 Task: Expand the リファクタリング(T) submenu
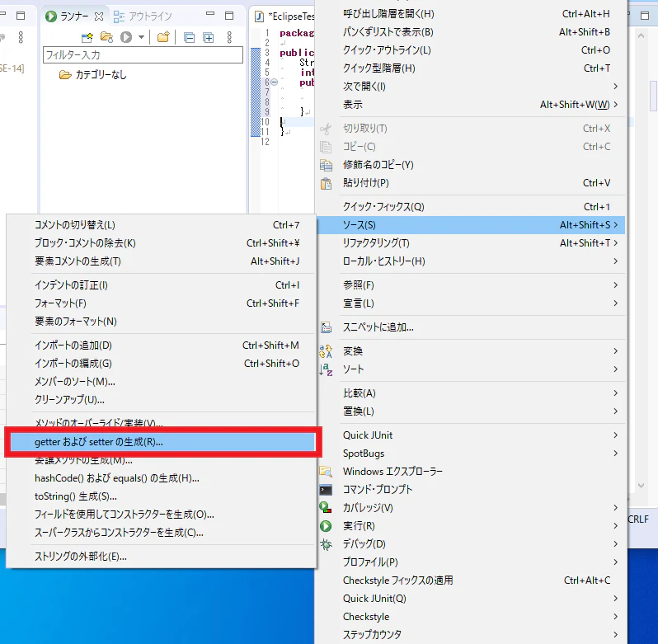(x=471, y=243)
